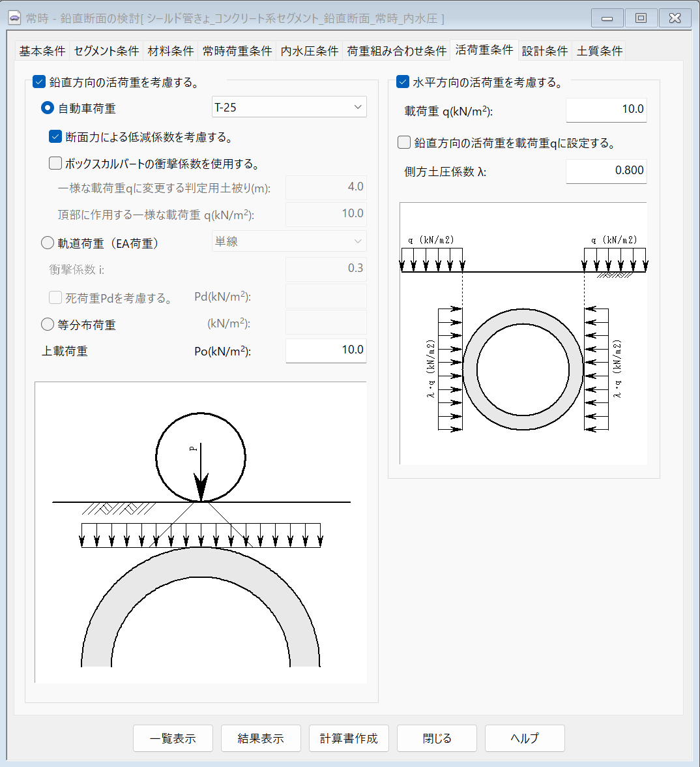Go to 土質条件 tab
Screen dimensions: 700x767
(599, 51)
